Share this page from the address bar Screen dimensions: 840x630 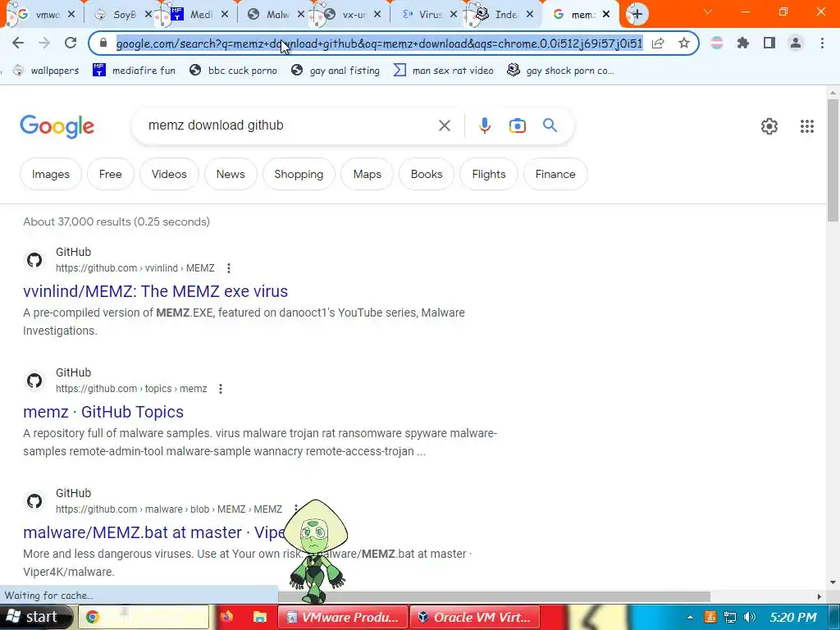pyautogui.click(x=658, y=43)
